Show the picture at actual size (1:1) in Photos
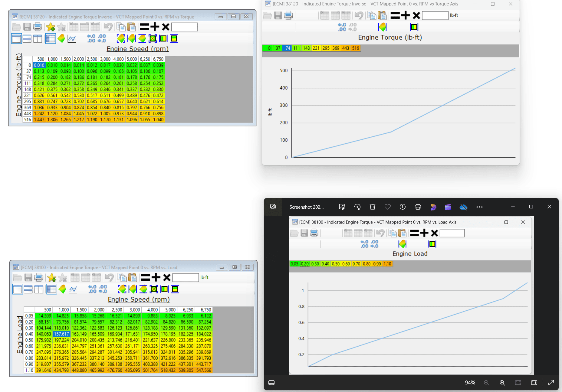 pos(534,383)
